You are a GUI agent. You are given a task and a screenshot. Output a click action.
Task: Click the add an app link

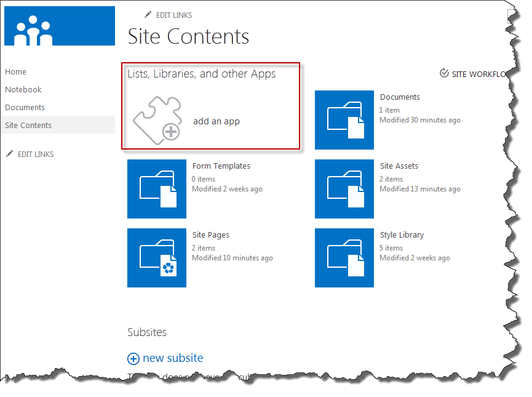(216, 121)
